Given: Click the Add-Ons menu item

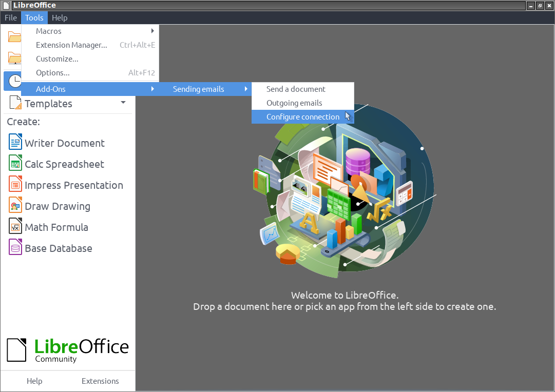Looking at the screenshot, I should point(90,89).
